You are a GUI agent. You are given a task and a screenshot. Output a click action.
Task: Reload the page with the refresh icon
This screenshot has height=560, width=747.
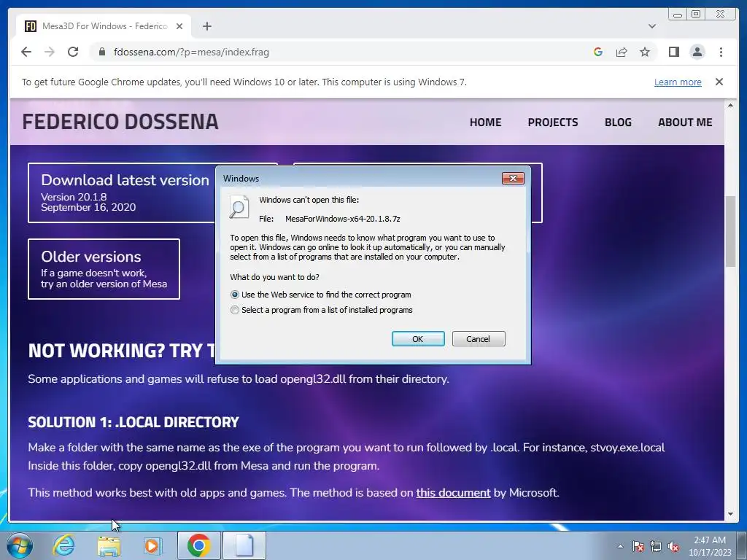pos(73,52)
